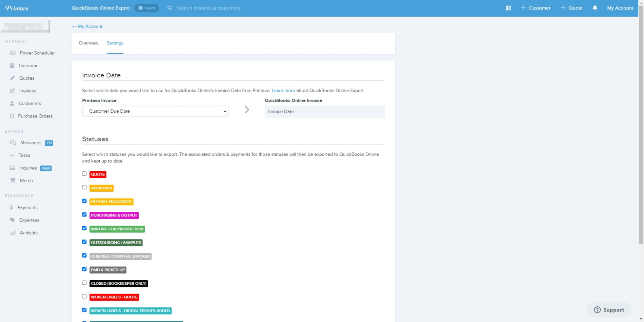The height and width of the screenshot is (322, 644).
Task: Click the arrow between invoice fields
Action: tap(247, 110)
